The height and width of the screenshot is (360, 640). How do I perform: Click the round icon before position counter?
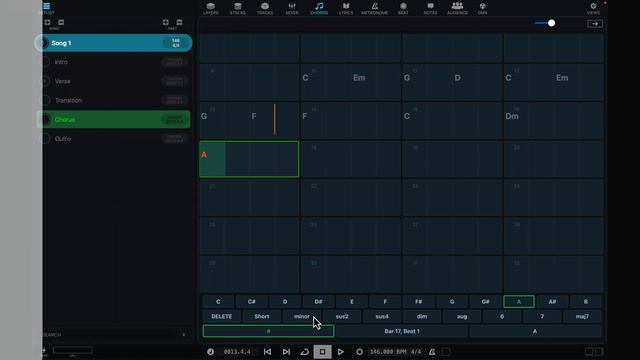(210, 351)
